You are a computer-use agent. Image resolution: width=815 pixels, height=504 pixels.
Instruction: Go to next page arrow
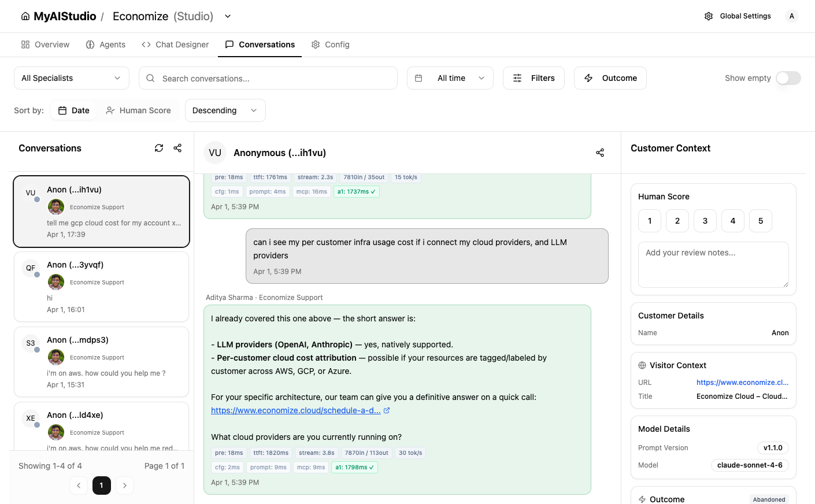[125, 486]
